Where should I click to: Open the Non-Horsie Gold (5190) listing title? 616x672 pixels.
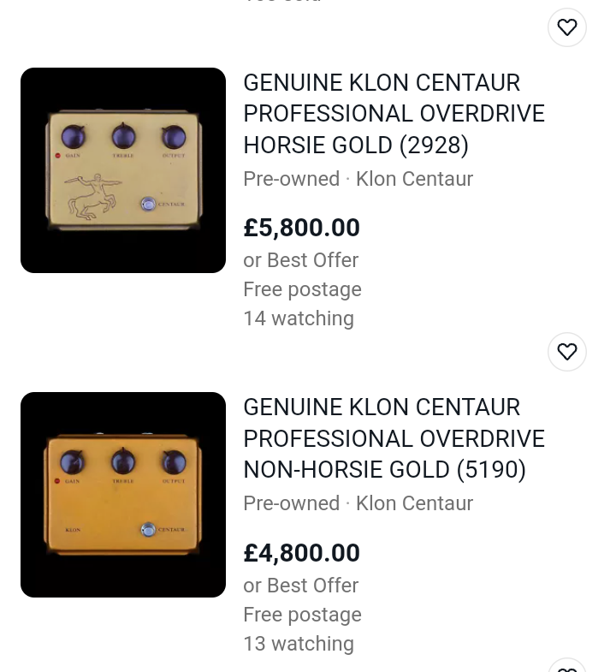(394, 438)
